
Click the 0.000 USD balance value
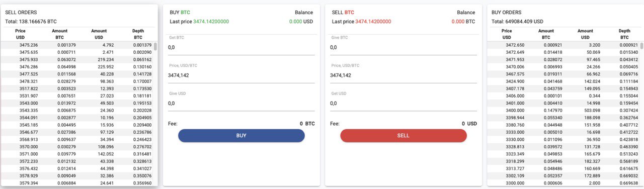[301, 22]
